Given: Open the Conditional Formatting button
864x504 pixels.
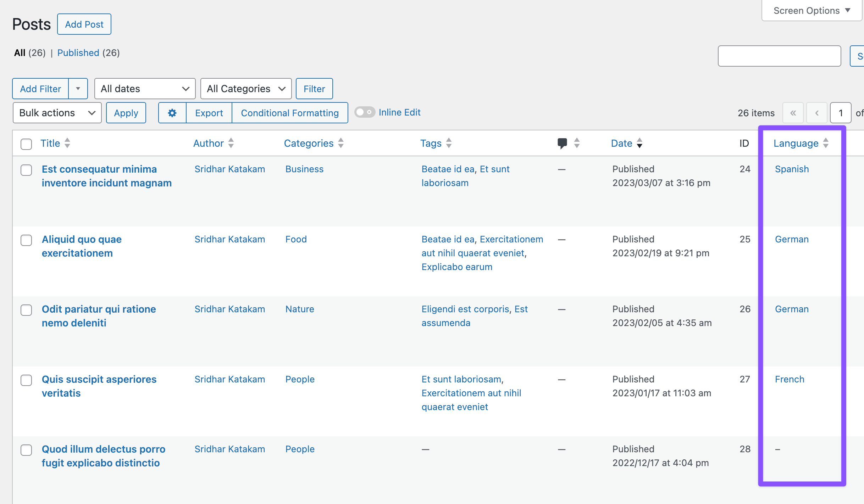Looking at the screenshot, I should click(x=290, y=113).
